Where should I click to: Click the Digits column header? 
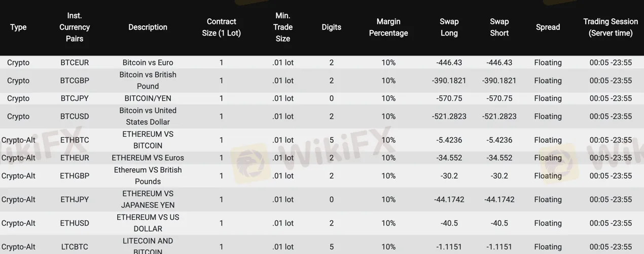tap(332, 27)
